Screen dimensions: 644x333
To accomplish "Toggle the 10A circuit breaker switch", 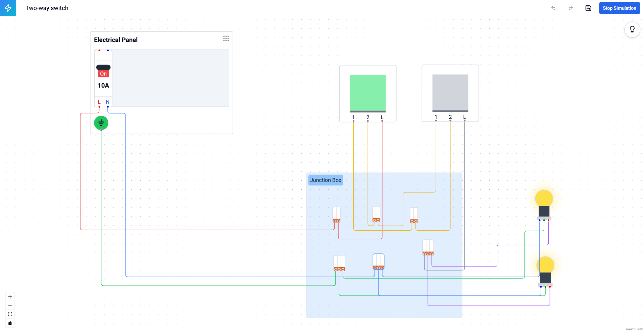I will tap(103, 71).
